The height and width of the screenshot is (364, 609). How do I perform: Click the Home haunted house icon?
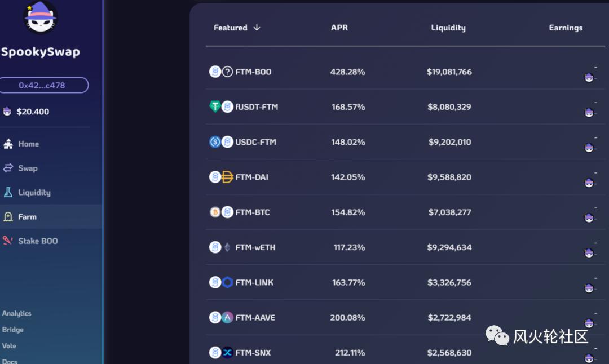[x=8, y=144]
